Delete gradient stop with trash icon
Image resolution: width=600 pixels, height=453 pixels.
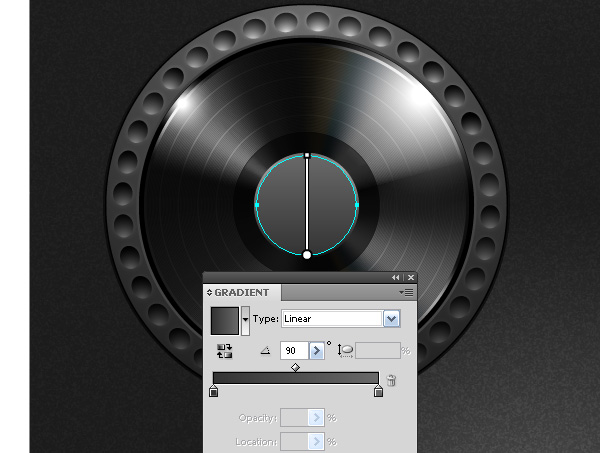click(x=391, y=380)
